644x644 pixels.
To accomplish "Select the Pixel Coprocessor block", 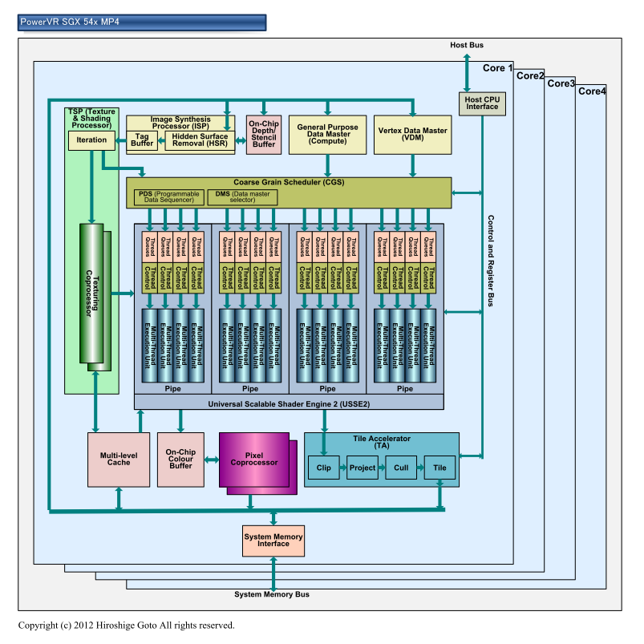I will 253,460.
